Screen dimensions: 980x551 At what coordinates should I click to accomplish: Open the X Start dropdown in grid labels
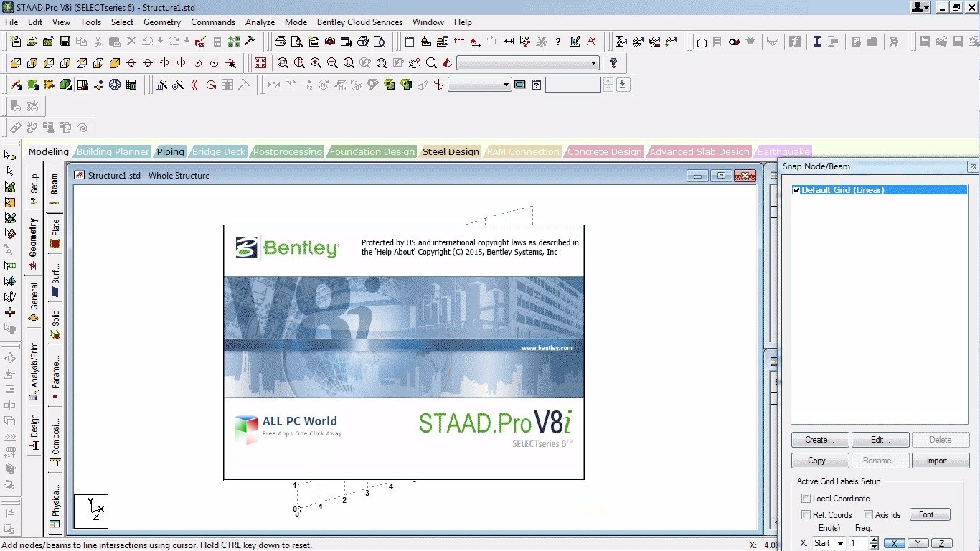pyautogui.click(x=829, y=543)
